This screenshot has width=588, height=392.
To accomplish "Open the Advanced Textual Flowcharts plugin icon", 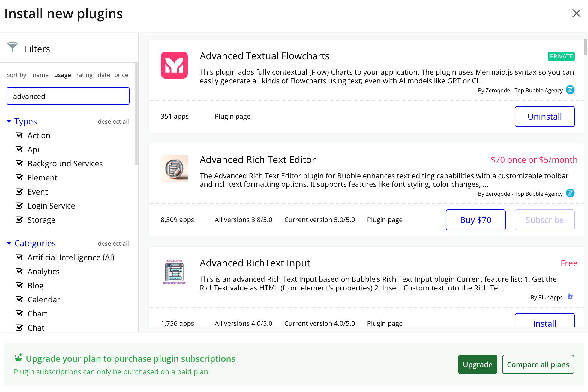I will click(174, 65).
